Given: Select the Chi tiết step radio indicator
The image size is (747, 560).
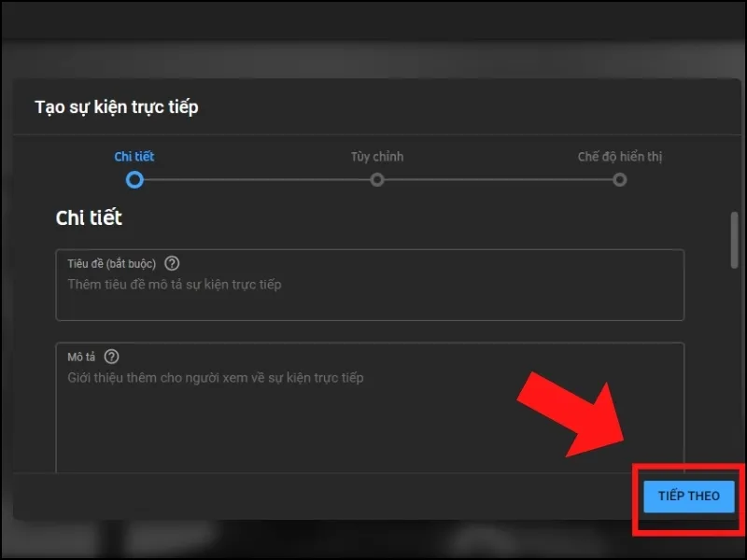Looking at the screenshot, I should [x=135, y=179].
